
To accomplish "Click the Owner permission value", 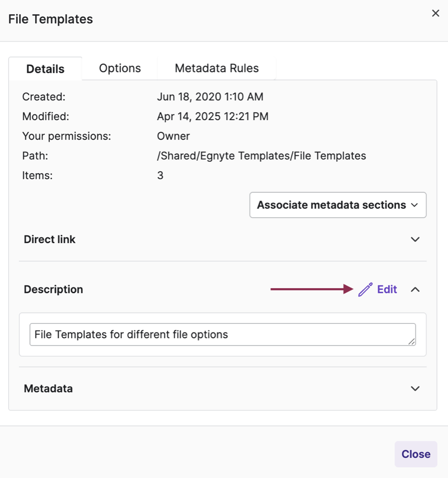I will pyautogui.click(x=173, y=136).
